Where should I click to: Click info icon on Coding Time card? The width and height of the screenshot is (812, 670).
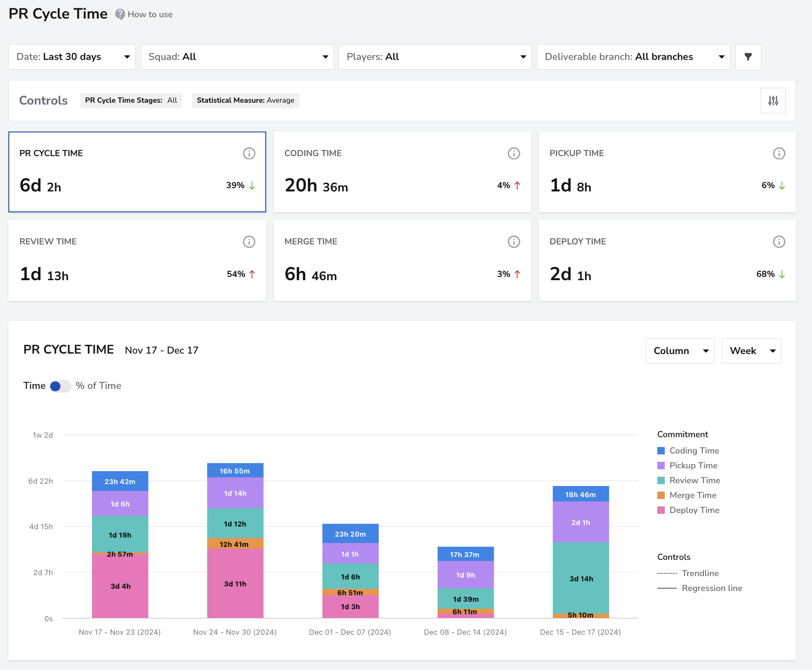[x=514, y=153]
